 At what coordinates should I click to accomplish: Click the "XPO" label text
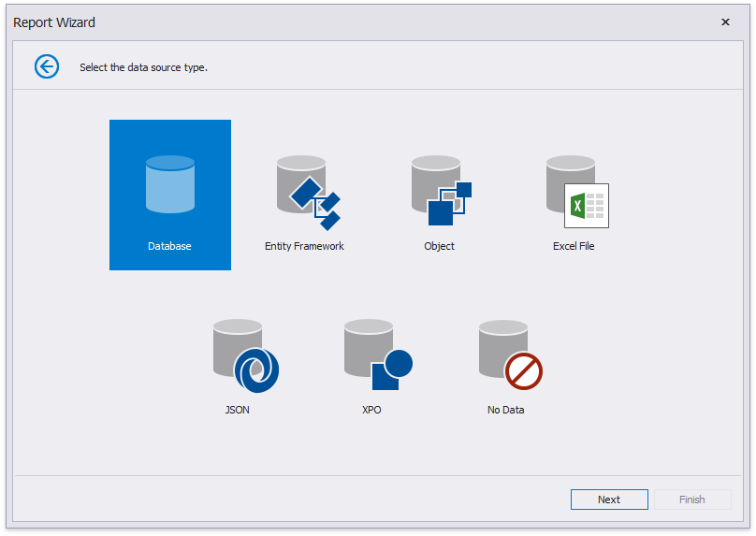click(x=371, y=410)
